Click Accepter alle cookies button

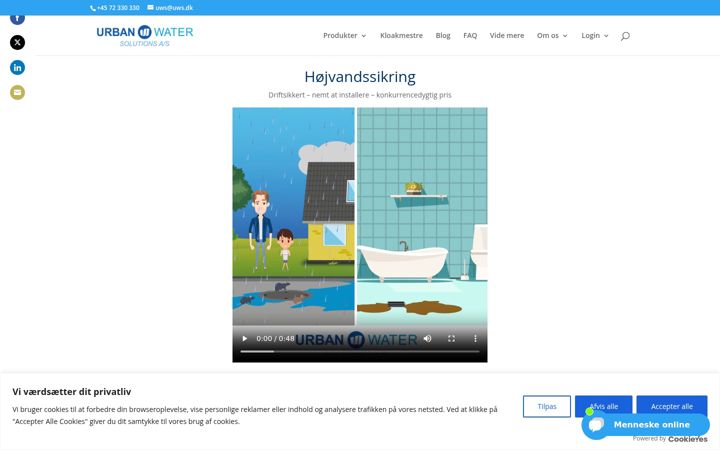click(x=671, y=406)
